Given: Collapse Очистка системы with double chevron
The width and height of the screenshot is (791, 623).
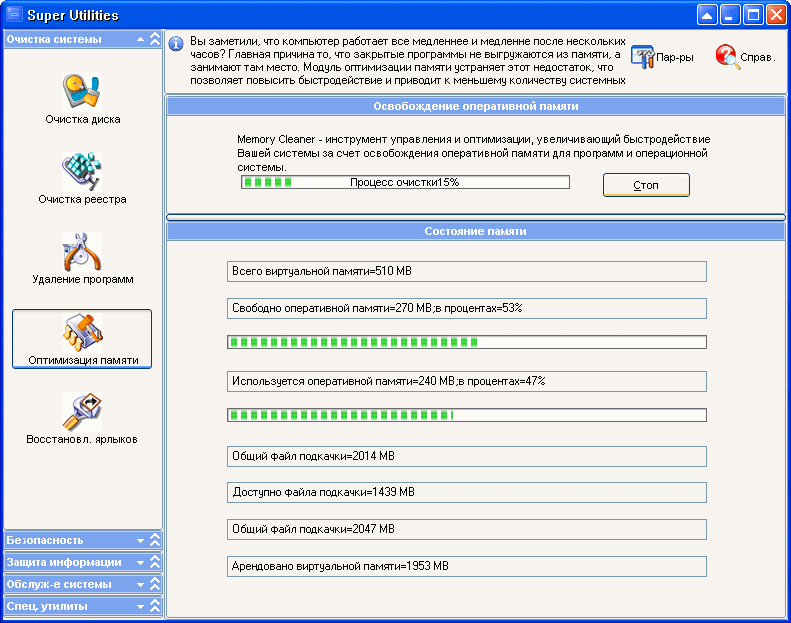Looking at the screenshot, I should pos(155,39).
